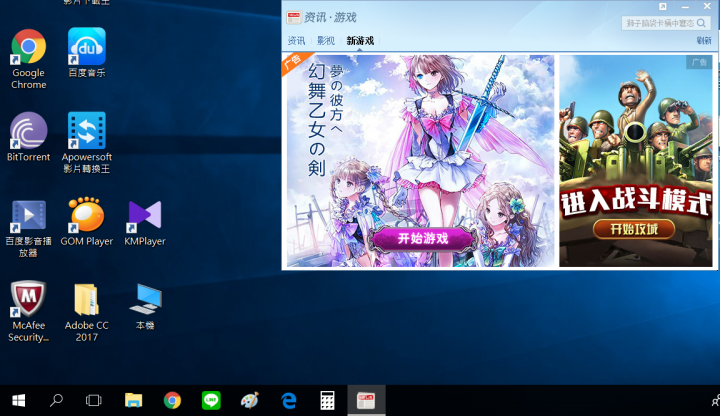Click the taskbar search magnifier
Image resolution: width=720 pixels, height=416 pixels.
tap(56, 401)
